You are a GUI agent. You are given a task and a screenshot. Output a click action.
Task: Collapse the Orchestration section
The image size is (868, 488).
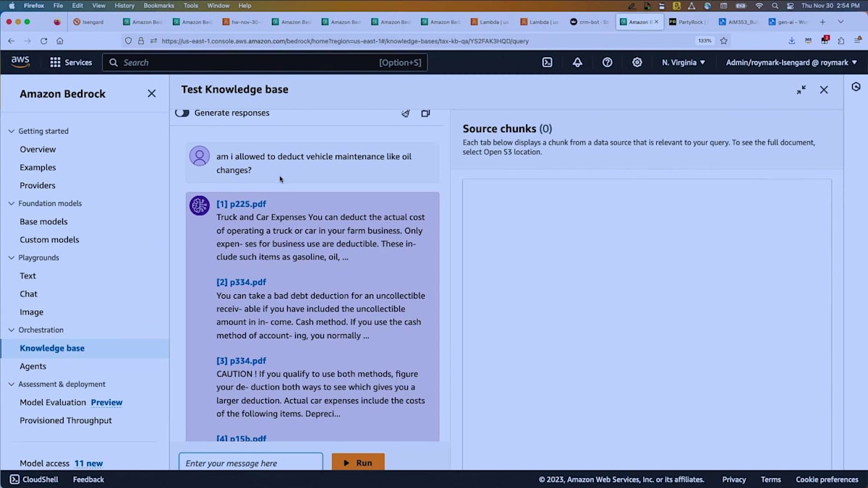(x=11, y=330)
